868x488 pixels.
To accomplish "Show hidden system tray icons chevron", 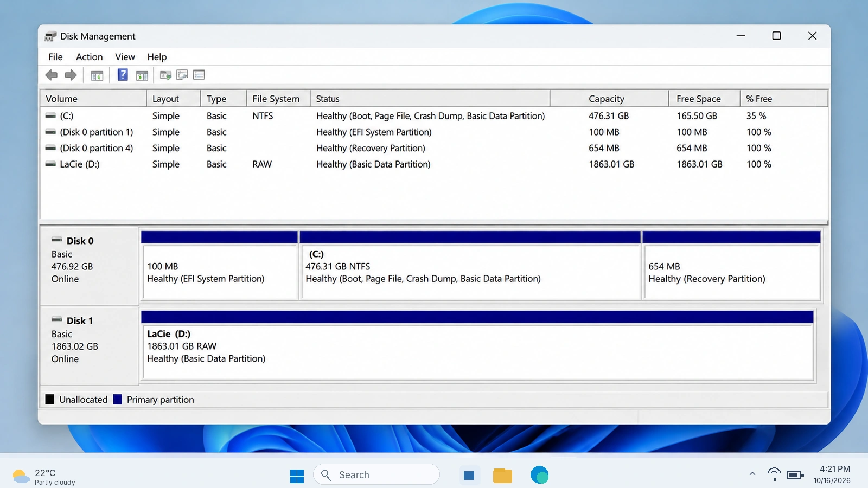I will pos(752,474).
